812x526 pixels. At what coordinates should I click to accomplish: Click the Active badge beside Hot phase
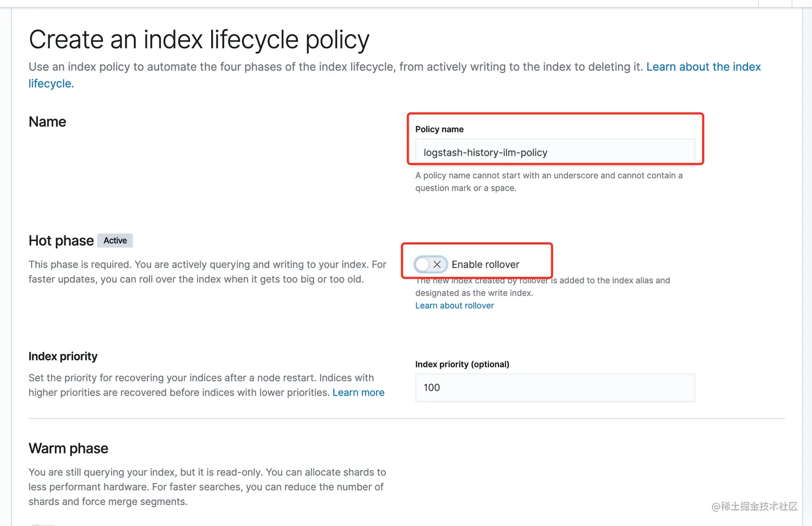(115, 241)
